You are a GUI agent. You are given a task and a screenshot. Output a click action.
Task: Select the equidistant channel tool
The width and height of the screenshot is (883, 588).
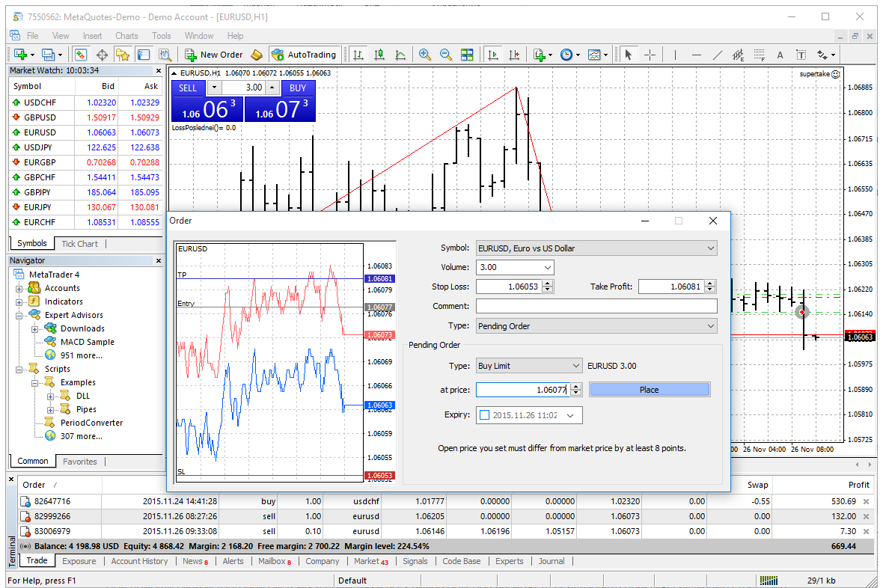tap(739, 55)
